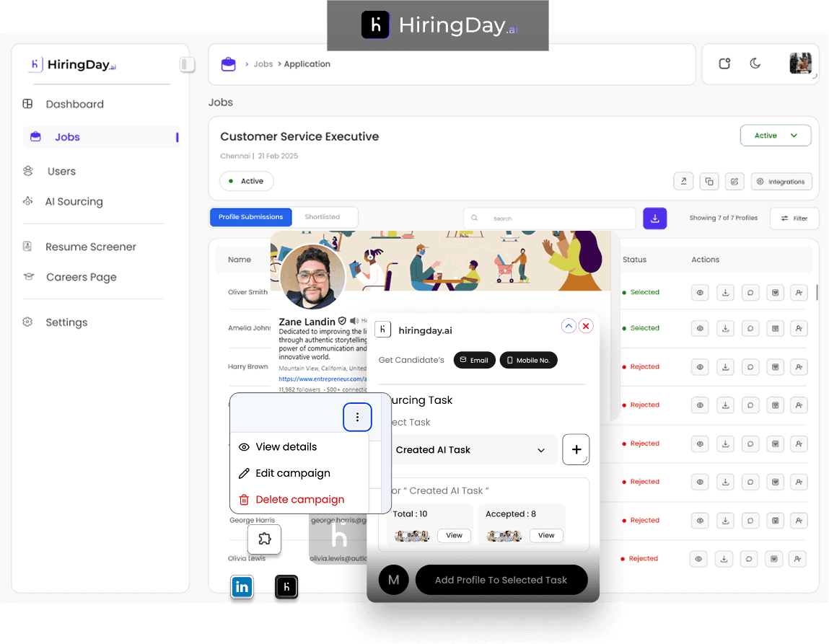
Task: Click the Selected status for Amelia Johnson
Action: pos(641,328)
